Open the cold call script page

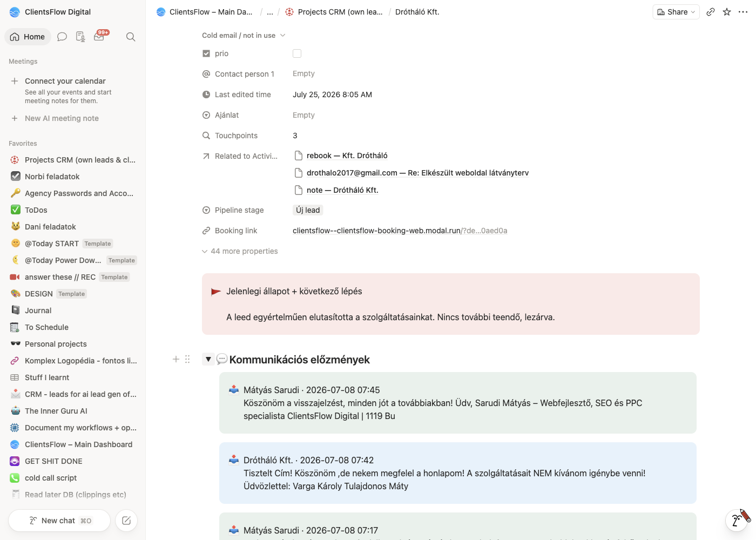[x=73, y=478]
